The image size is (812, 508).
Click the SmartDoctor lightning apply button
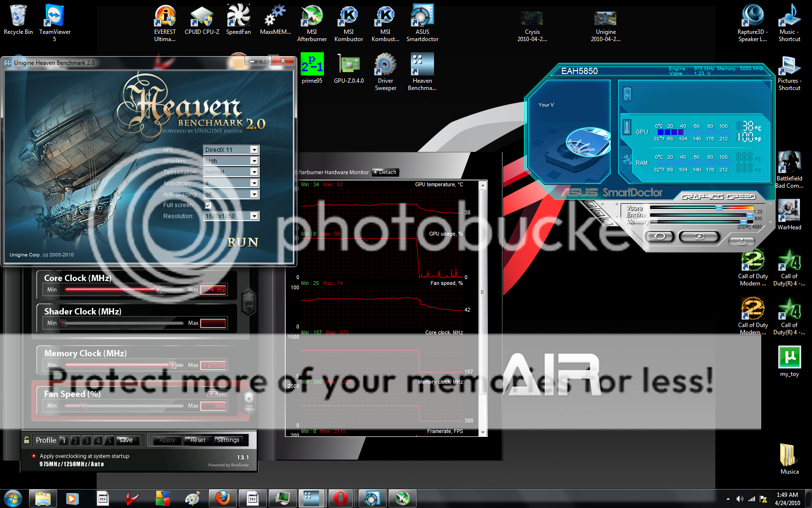coord(699,236)
